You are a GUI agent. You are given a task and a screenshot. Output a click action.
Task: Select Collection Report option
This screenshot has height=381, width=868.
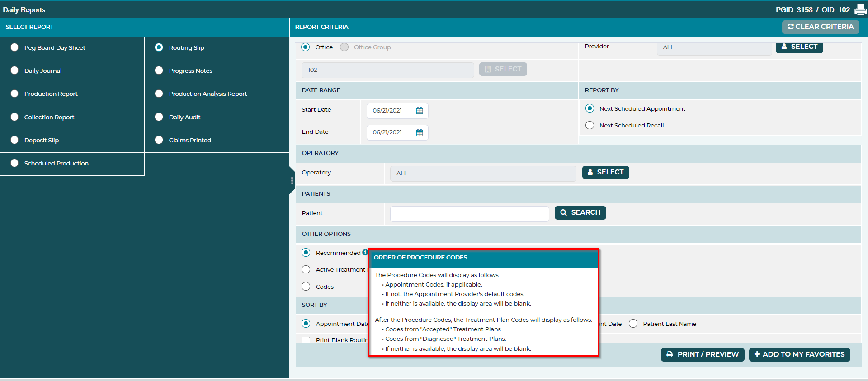point(14,117)
